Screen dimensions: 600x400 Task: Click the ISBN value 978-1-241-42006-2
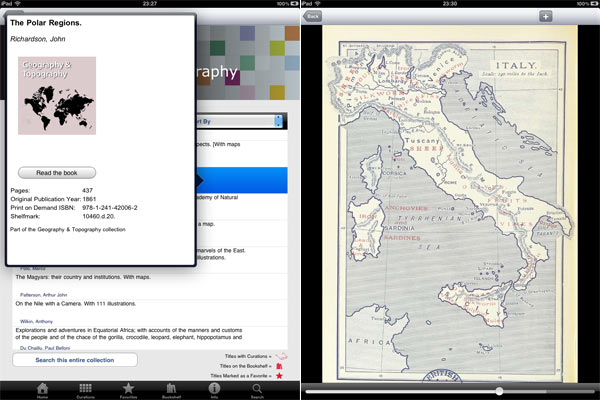click(x=110, y=207)
